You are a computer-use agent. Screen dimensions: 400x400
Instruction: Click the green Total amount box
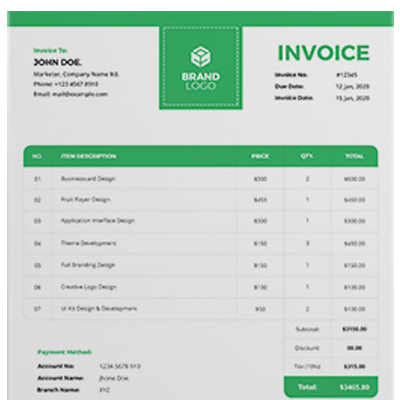(331, 387)
